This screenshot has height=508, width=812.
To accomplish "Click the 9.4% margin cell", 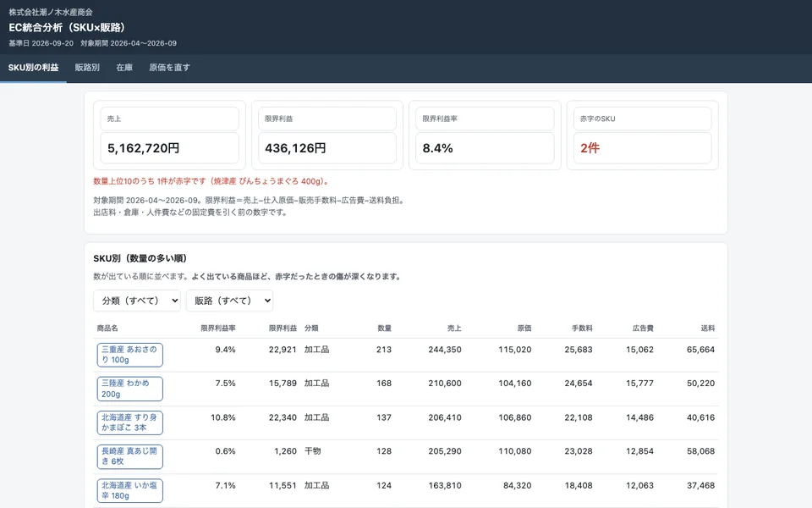I will (x=225, y=350).
